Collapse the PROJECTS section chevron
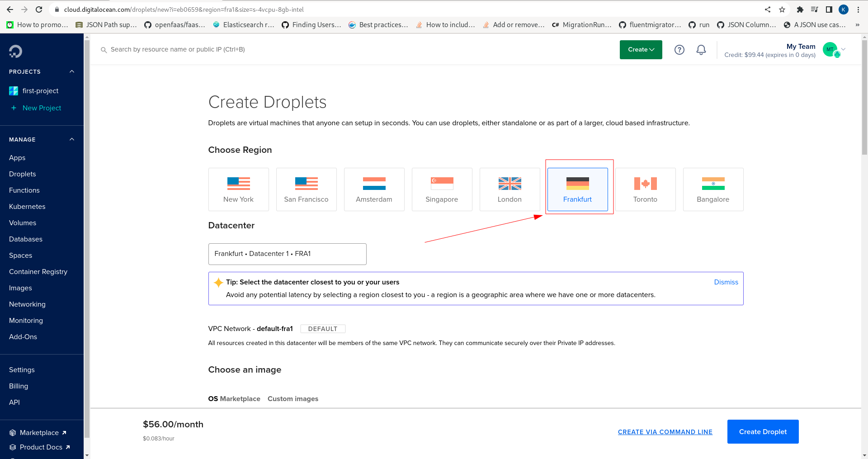 71,71
